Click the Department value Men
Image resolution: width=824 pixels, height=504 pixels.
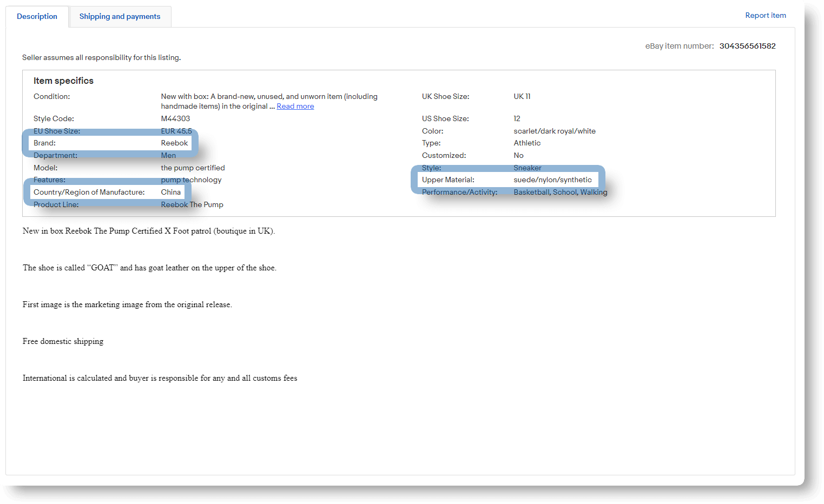(168, 155)
